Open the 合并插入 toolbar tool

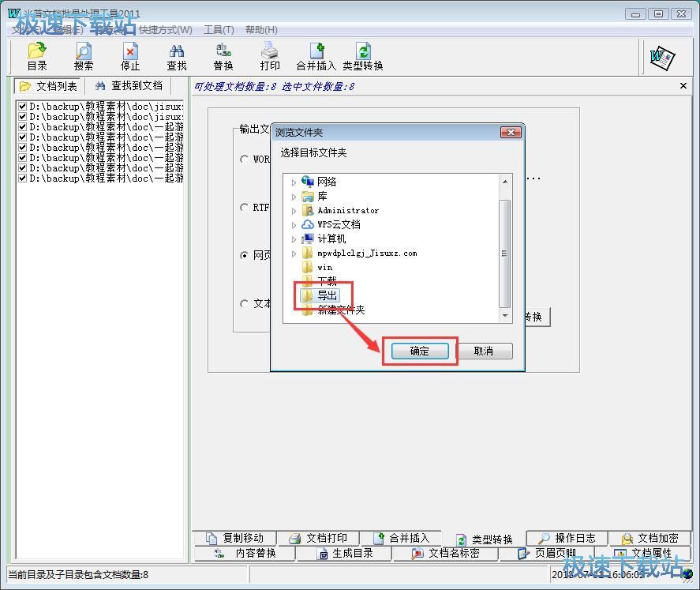point(316,56)
